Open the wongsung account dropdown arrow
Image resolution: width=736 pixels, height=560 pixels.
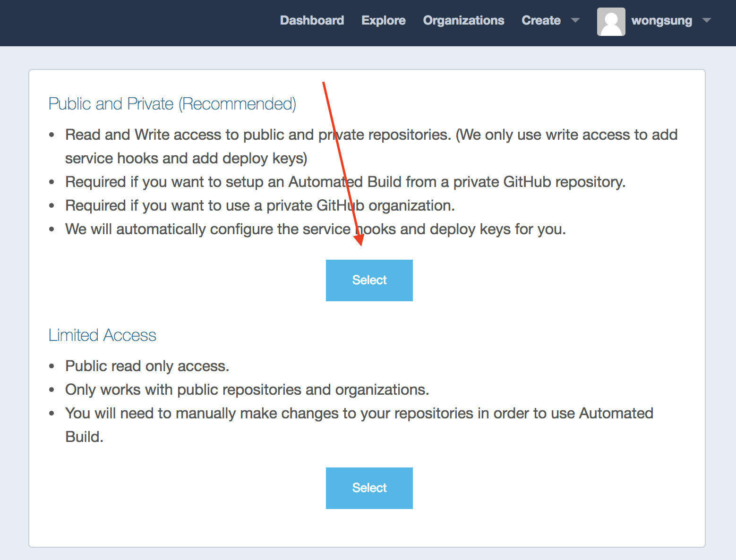pos(707,20)
